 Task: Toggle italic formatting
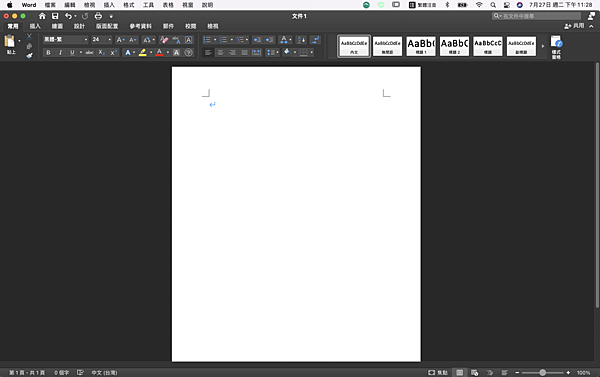click(60, 52)
